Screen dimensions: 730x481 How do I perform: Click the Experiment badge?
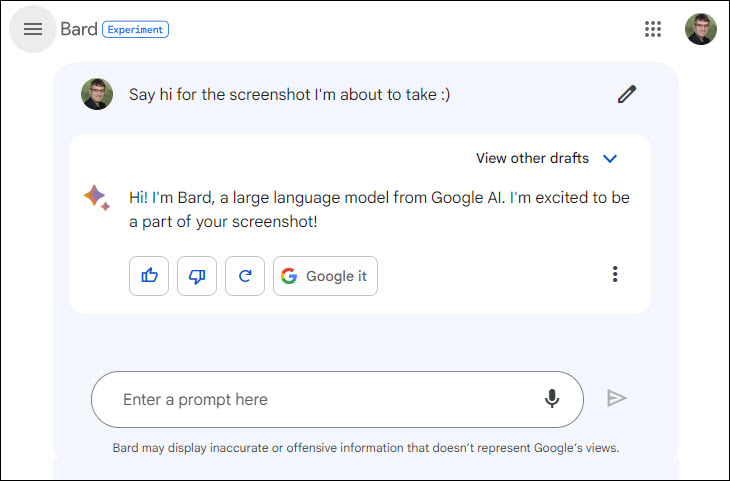coord(135,29)
